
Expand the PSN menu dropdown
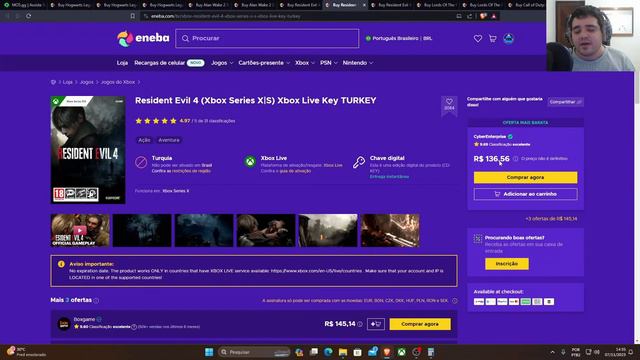[329, 63]
